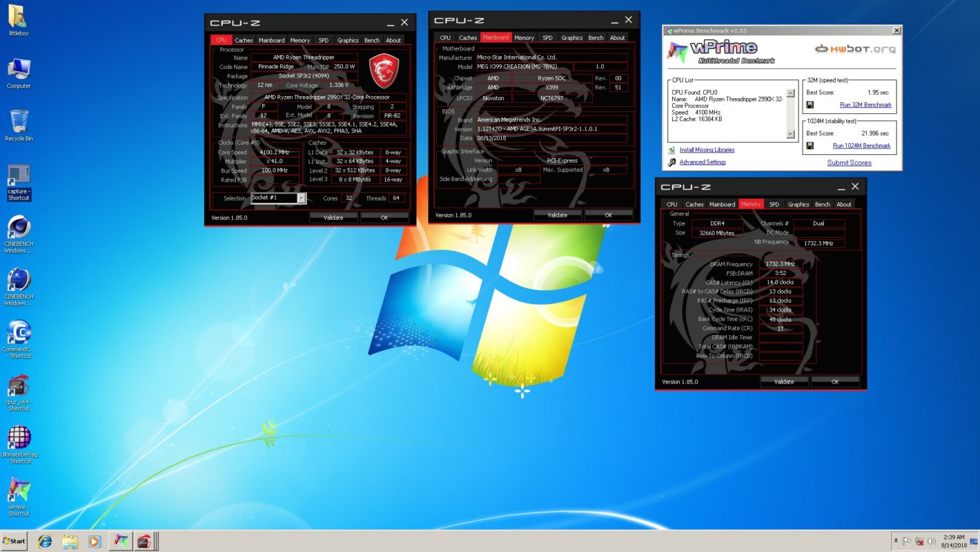Click the Core Voltage value 1.336 V
The width and height of the screenshot is (980, 552).
point(338,85)
